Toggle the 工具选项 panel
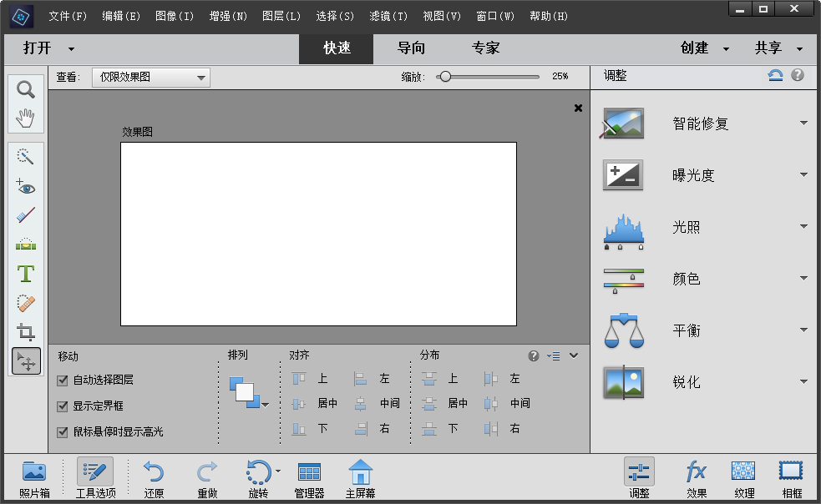Viewport: 821px width, 504px height. tap(95, 478)
